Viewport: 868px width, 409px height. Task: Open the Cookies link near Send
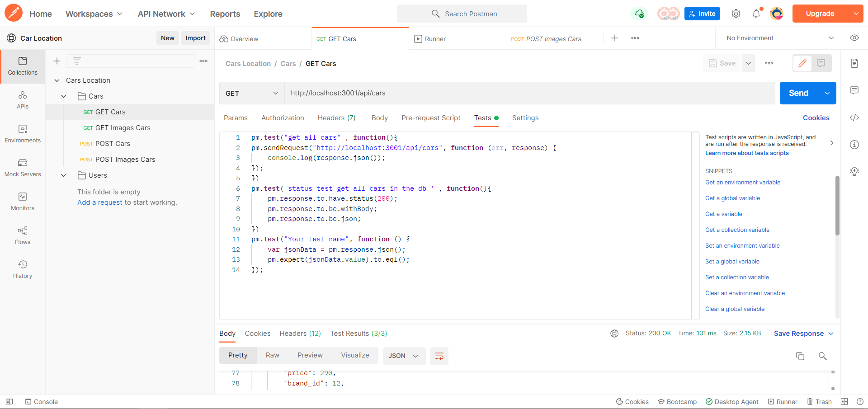click(x=816, y=118)
